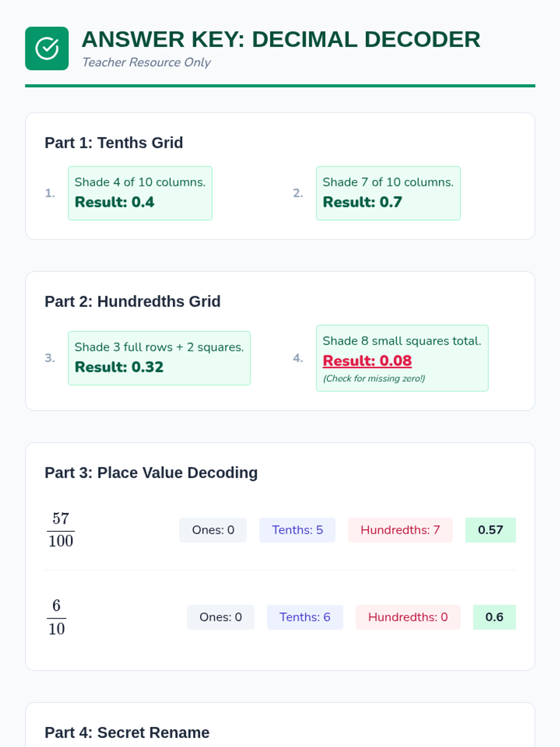Viewport: 560px width, 747px height.
Task: Click the Answer Key: Decimal Decoder title
Action: tap(280, 39)
